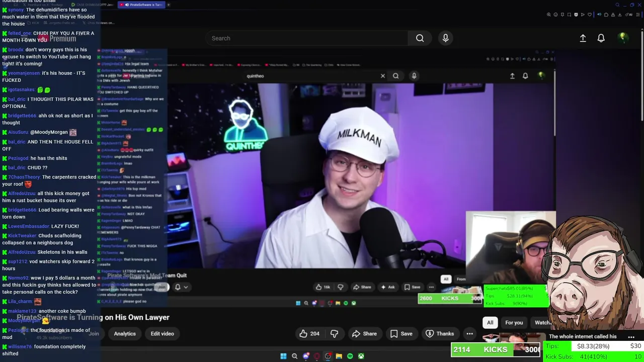644x362 pixels.
Task: Select the Watched chip, cut off as "Watch"
Action: [542, 322]
